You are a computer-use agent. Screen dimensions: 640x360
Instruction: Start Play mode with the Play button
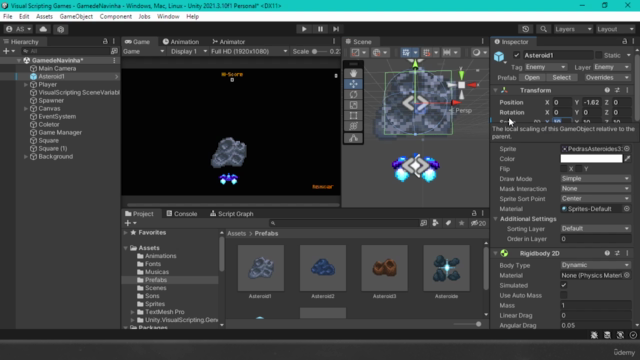pyautogui.click(x=304, y=29)
